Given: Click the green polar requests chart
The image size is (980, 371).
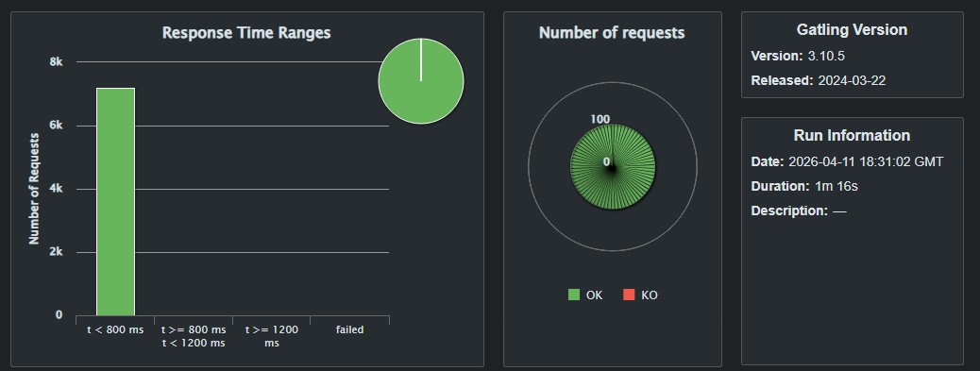Looking at the screenshot, I should 613,167.
